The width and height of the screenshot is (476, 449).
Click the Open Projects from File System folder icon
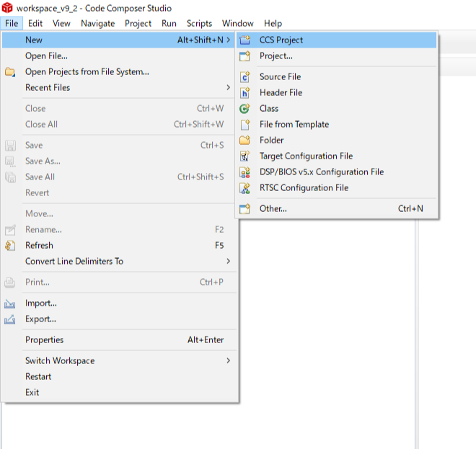(10, 72)
